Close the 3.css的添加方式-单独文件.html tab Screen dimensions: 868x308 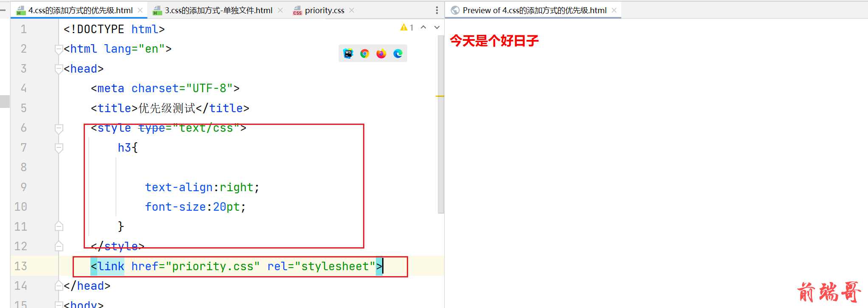coord(280,10)
